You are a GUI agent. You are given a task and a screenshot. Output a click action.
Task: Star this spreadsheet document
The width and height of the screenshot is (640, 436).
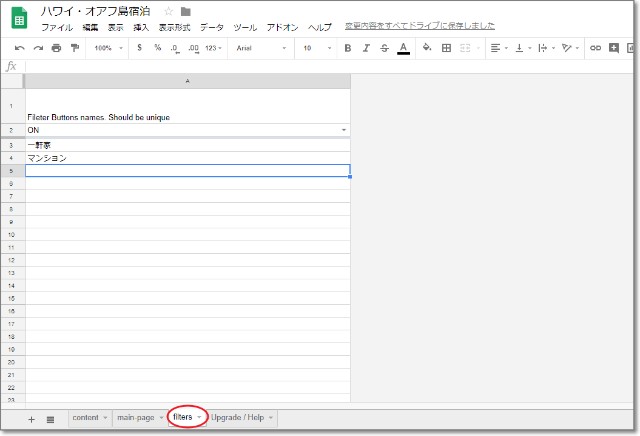coord(169,11)
